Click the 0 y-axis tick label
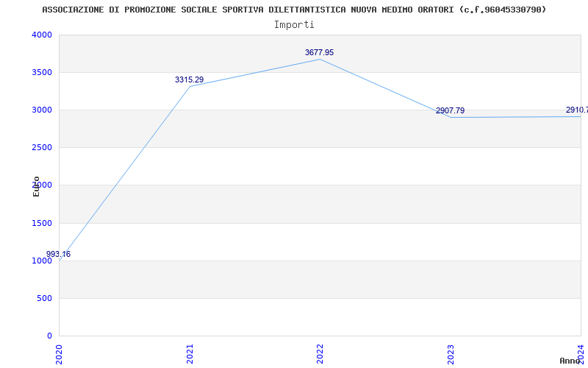 click(x=49, y=336)
